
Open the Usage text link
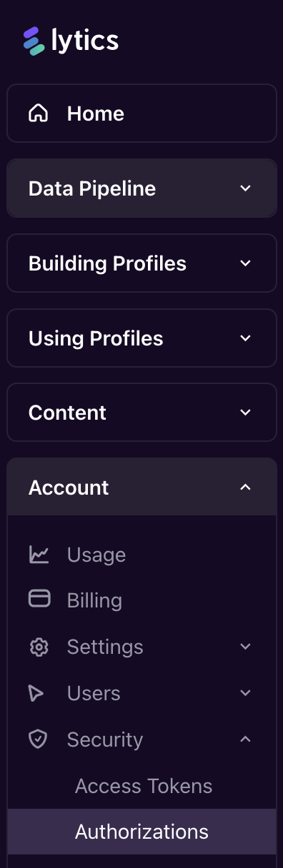(96, 555)
